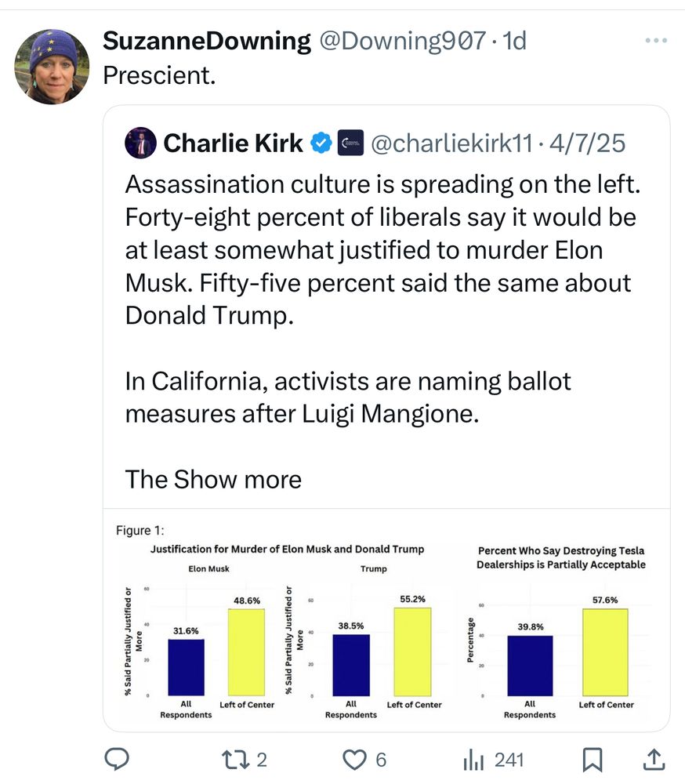This screenshot has height=784, width=685.
Task: Bookmark this tweet
Action: [593, 759]
